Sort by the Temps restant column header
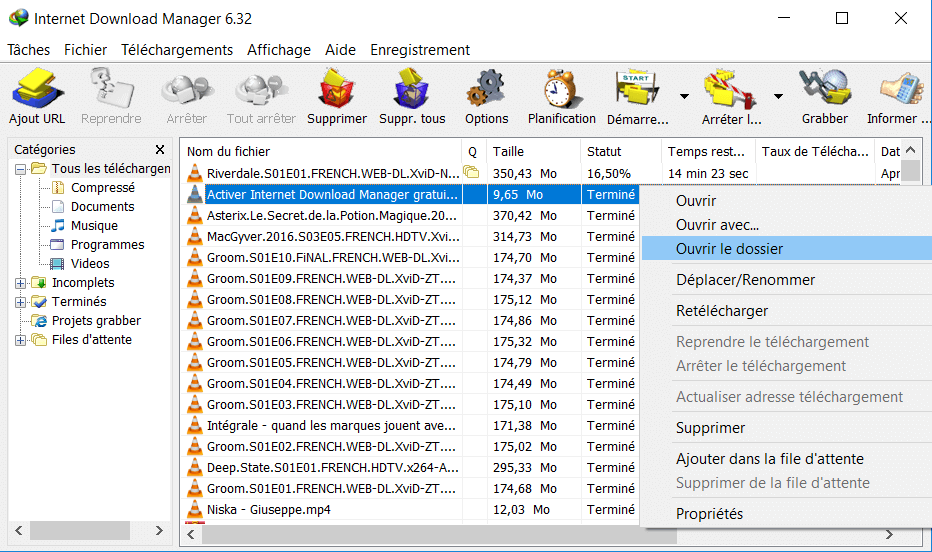Screen dimensions: 932x552 pyautogui.click(x=708, y=152)
